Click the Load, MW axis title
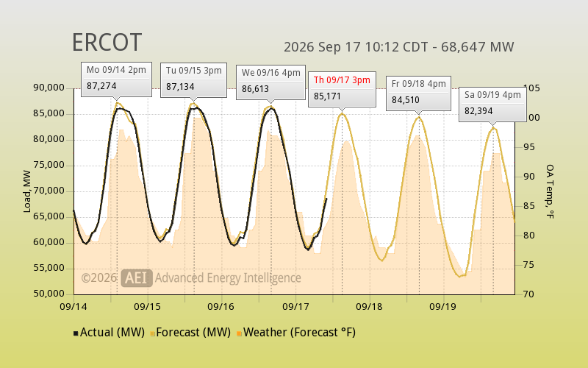Viewport: 588px width, 368px height. (x=26, y=191)
